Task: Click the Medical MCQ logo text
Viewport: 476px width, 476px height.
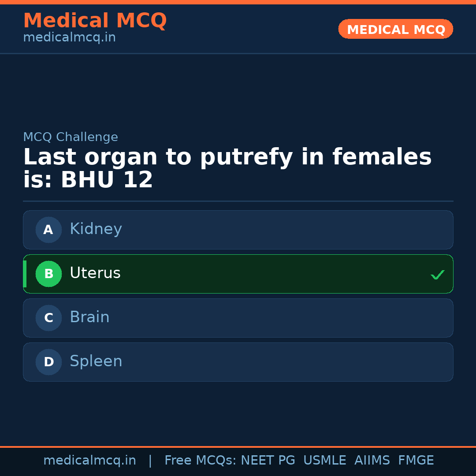Action: pos(95,20)
